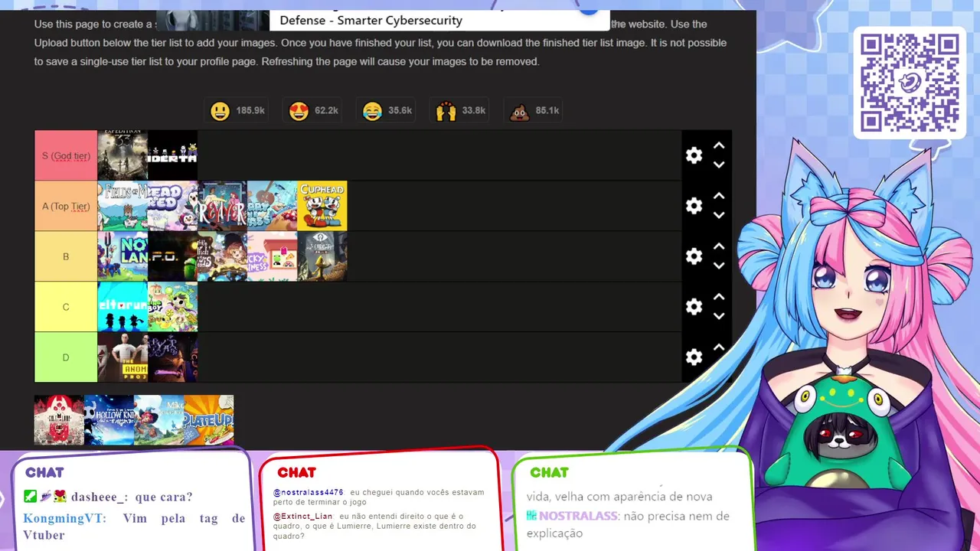Image resolution: width=980 pixels, height=551 pixels.
Task: Click the @Extinct_Lian username in red chat
Action: point(303,517)
